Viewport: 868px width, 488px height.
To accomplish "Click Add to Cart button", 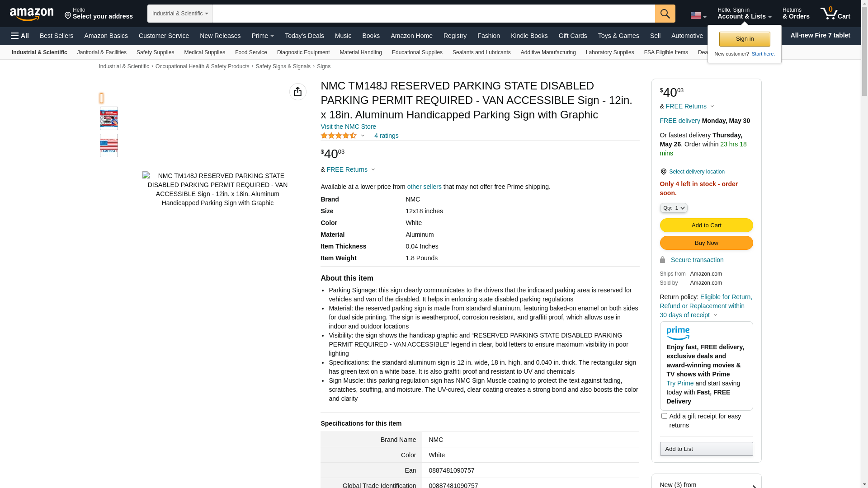I will coord(706,225).
